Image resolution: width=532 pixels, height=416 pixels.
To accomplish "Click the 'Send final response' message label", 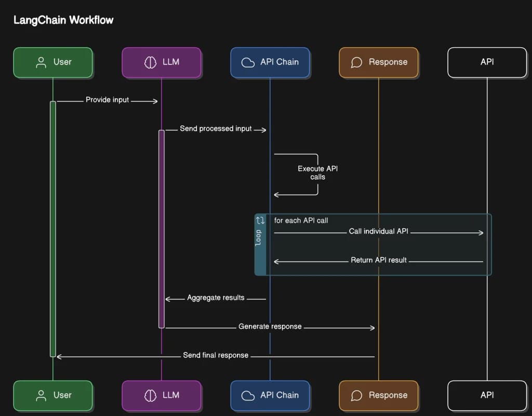I will (216, 355).
